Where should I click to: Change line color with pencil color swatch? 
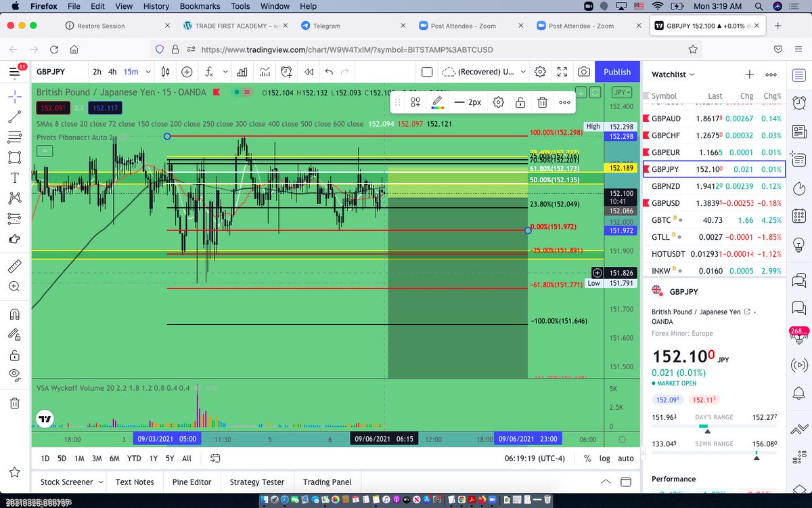coord(437,102)
